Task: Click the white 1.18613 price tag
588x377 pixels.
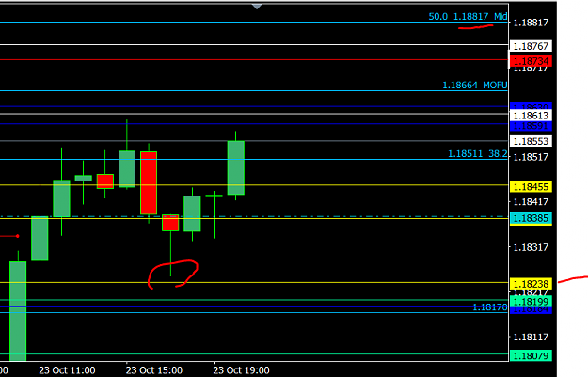Action: pyautogui.click(x=531, y=116)
